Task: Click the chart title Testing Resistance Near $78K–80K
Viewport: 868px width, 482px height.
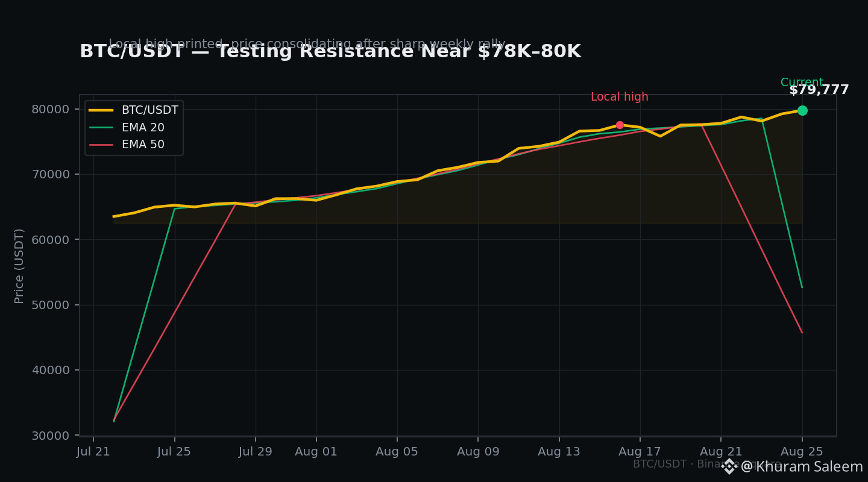Action: click(330, 52)
